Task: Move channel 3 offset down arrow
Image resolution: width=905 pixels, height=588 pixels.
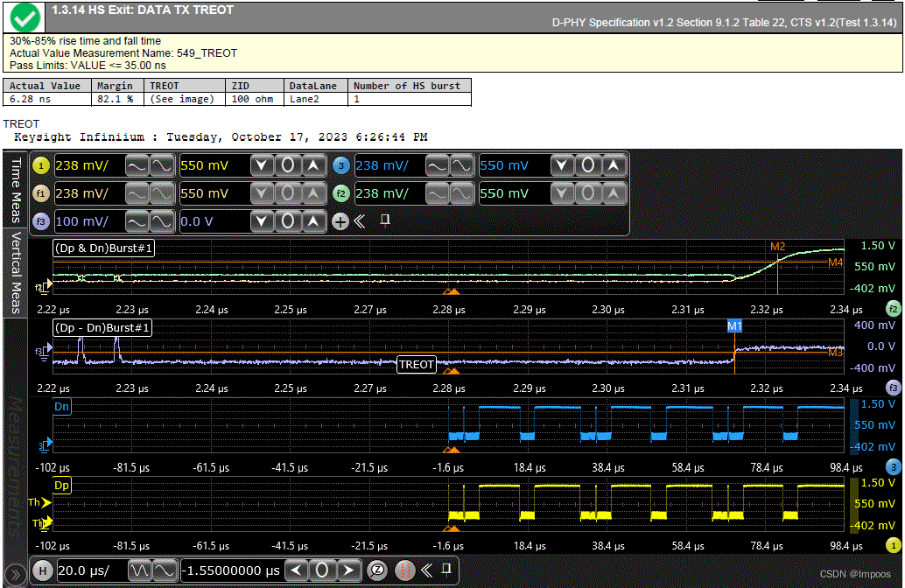Action: [x=562, y=166]
